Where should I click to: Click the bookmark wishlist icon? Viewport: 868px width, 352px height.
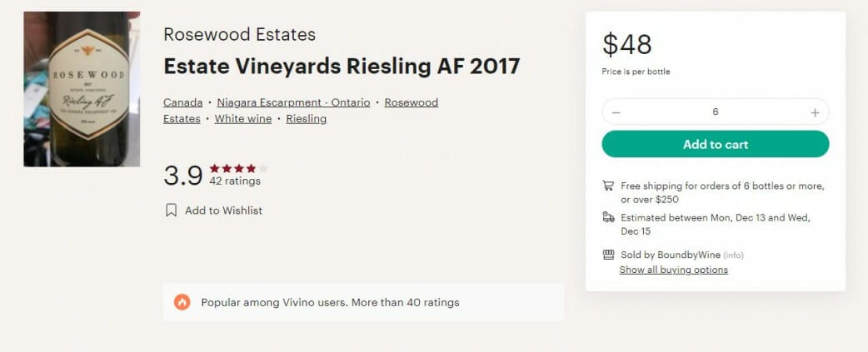172,210
